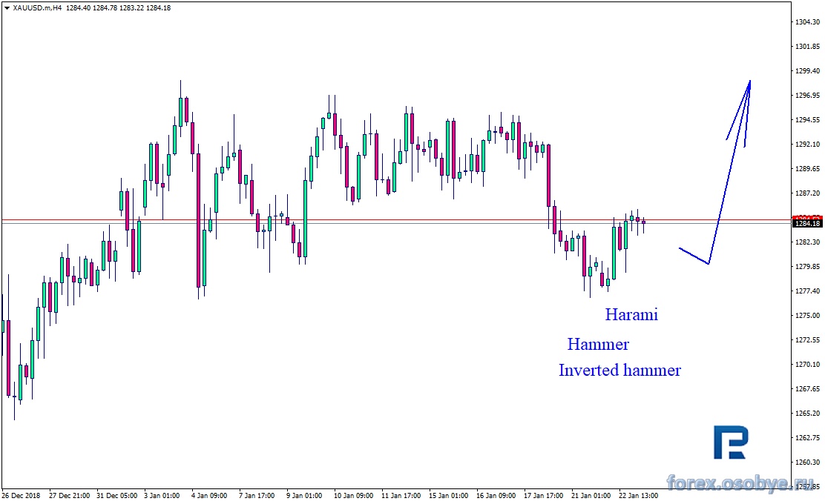Screen dimensions: 825x504
Task: Click the 1267.65 price axis label
Action: click(x=808, y=389)
